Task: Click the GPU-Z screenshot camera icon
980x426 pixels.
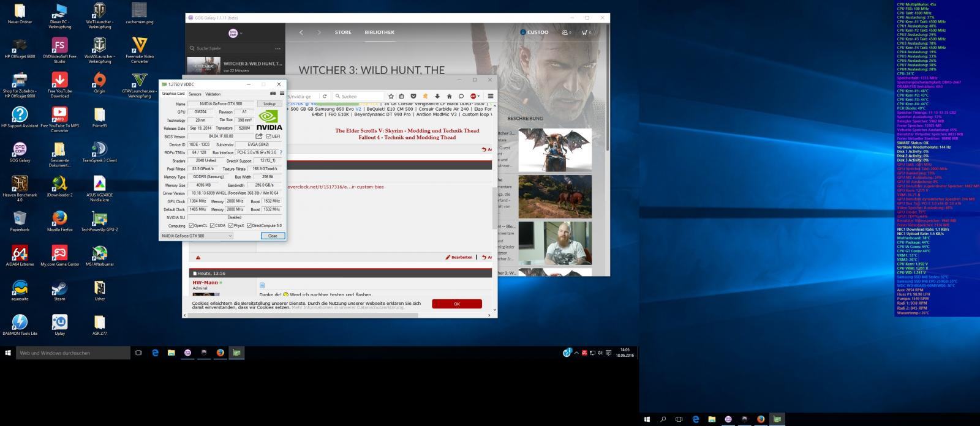Action: [273, 94]
